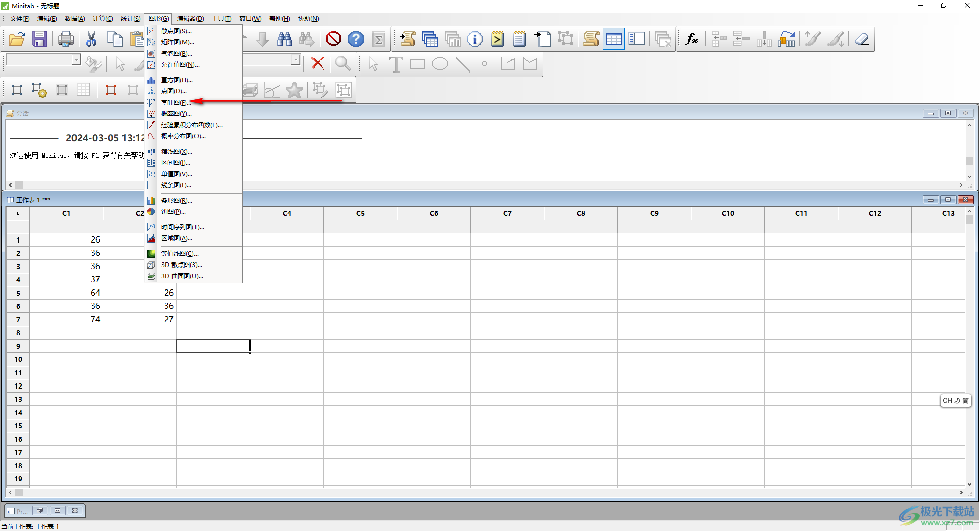980x531 pixels.
Task: Click cell containing 64 in column C1
Action: 66,293
